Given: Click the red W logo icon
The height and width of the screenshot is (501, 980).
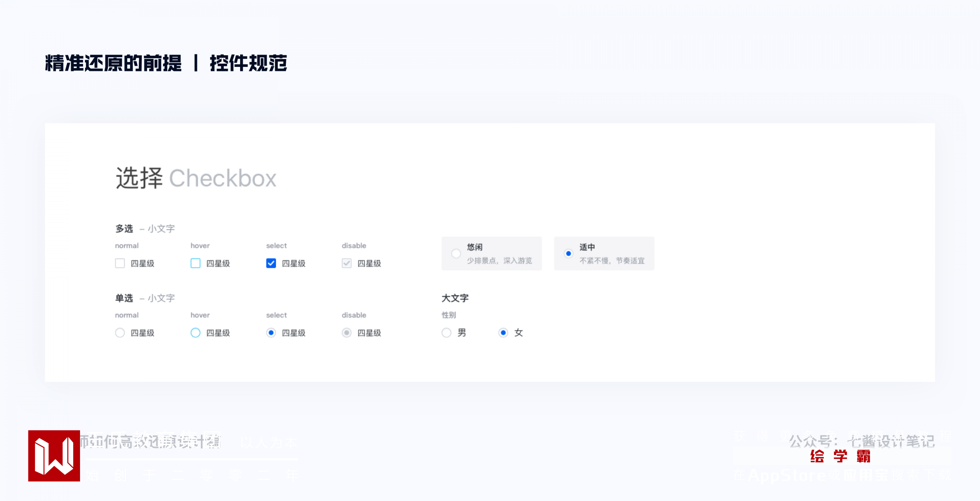Looking at the screenshot, I should [x=54, y=456].
